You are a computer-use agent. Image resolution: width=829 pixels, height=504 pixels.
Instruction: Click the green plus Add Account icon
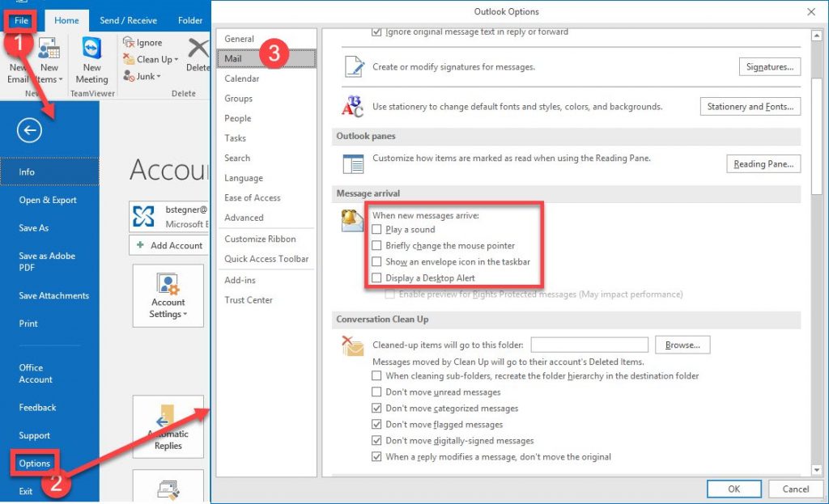pos(140,245)
